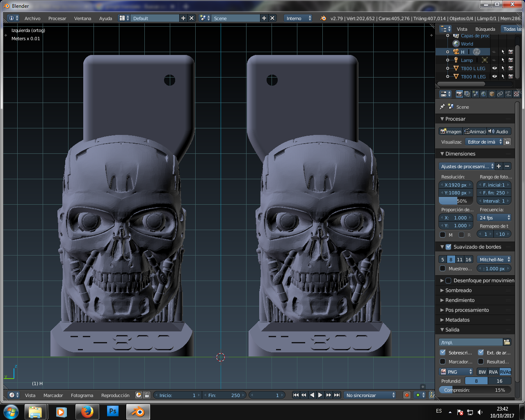Toggle selectability arrow for T800 R LEG

coord(503,76)
